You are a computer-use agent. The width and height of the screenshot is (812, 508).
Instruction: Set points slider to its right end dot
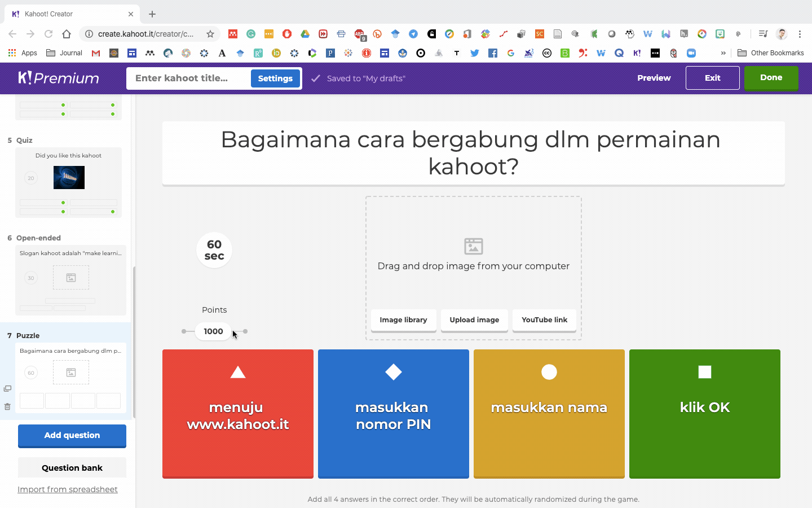[x=245, y=331]
